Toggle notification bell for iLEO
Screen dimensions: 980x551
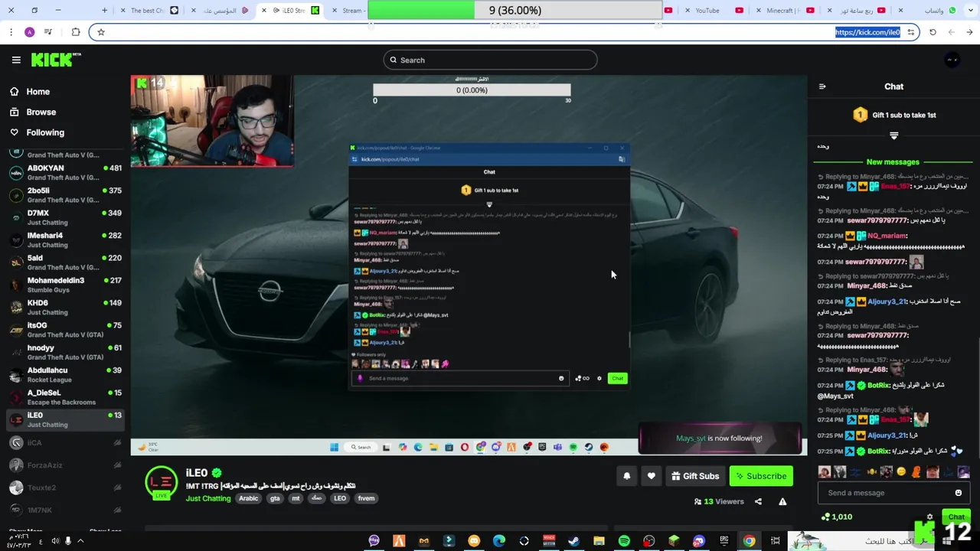626,476
